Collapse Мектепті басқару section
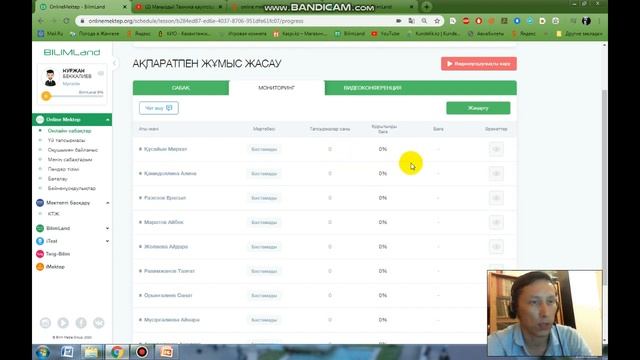Screen dimensions: 640x360 tap(108, 203)
